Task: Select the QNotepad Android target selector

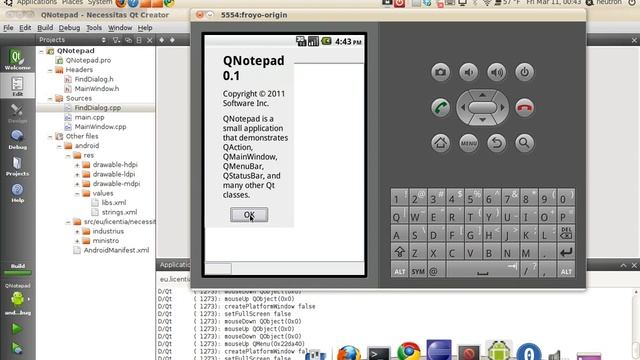Action: point(18,300)
